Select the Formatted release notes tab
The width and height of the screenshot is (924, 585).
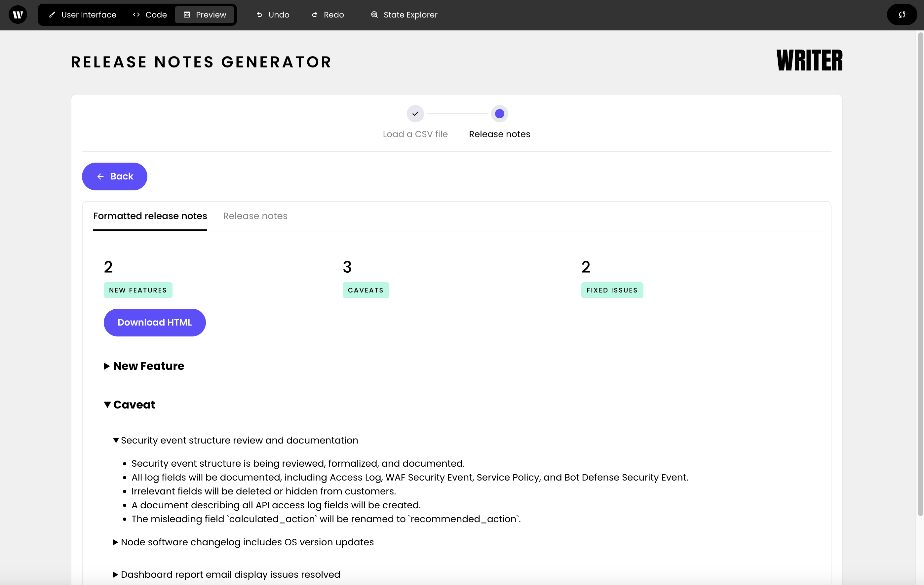pos(150,216)
